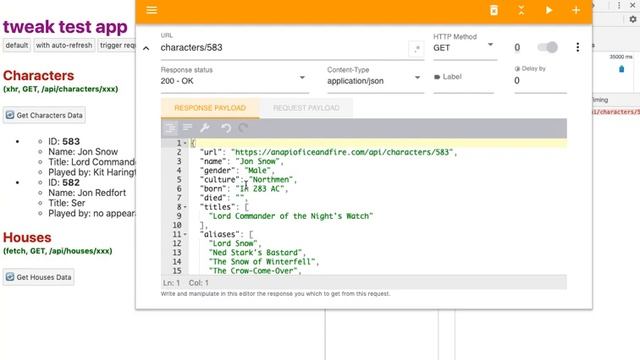Click the "Male" gender value
640x360 pixels.
point(258,171)
